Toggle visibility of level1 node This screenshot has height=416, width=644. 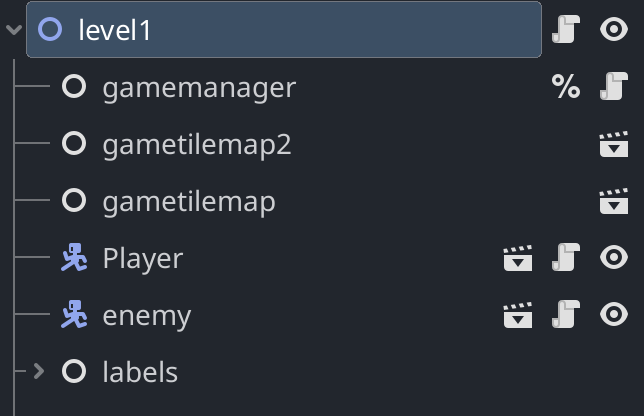pos(614,29)
